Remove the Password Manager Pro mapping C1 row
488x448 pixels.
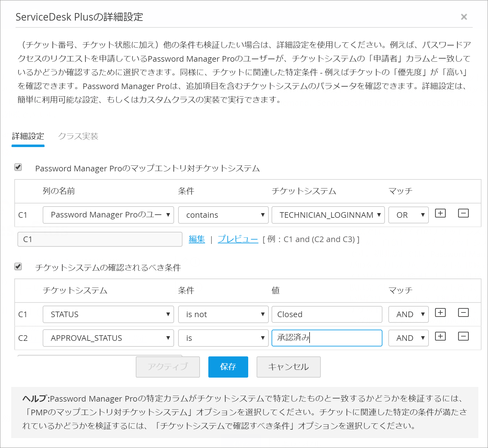[463, 213]
